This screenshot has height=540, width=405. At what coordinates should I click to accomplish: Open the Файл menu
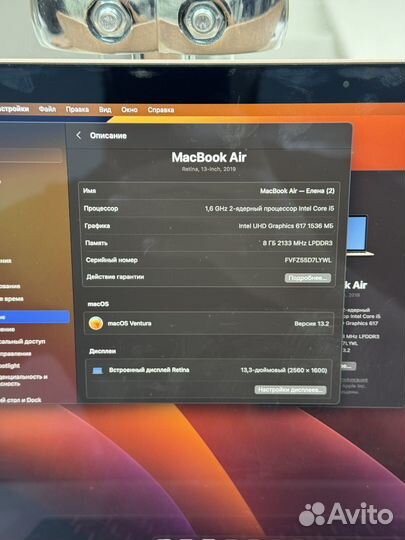click(x=48, y=109)
